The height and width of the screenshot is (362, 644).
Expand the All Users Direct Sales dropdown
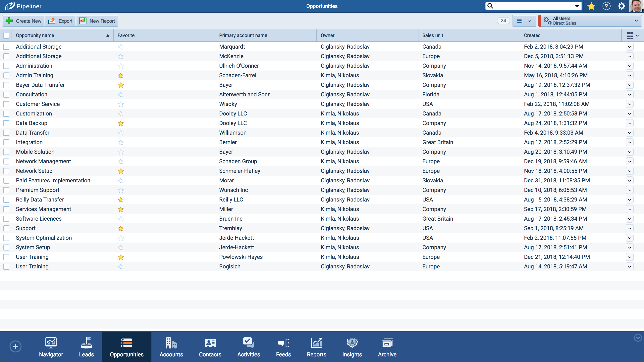[x=636, y=21]
